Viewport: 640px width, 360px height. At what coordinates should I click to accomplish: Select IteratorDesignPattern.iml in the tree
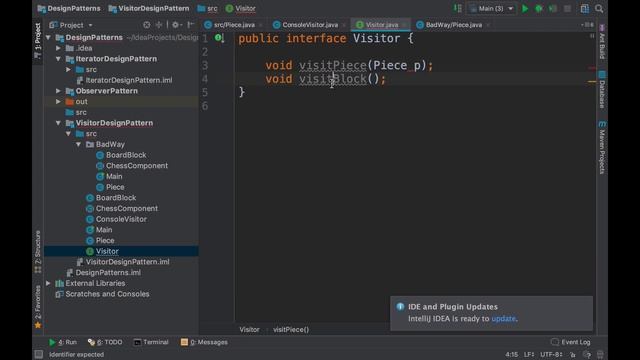pyautogui.click(x=129, y=80)
